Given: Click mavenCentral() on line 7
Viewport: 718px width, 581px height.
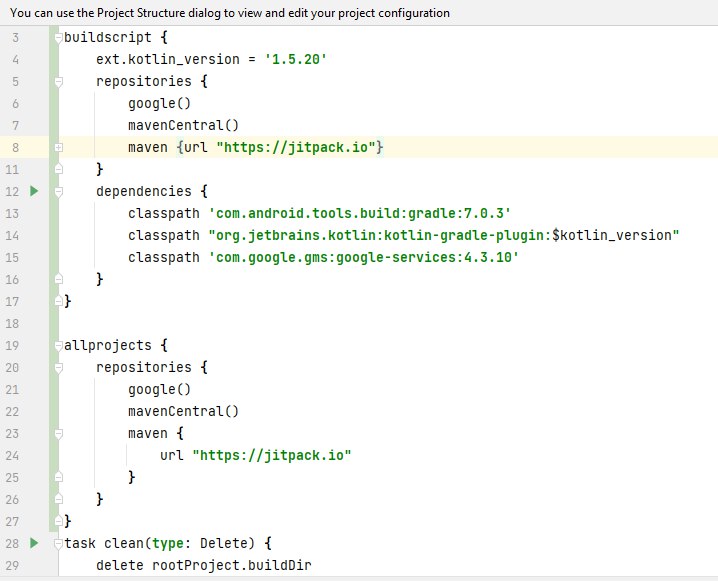Looking at the screenshot, I should (184, 125).
